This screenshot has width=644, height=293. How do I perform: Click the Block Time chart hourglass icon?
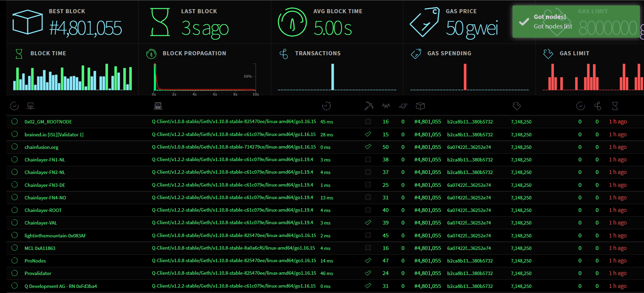19,54
